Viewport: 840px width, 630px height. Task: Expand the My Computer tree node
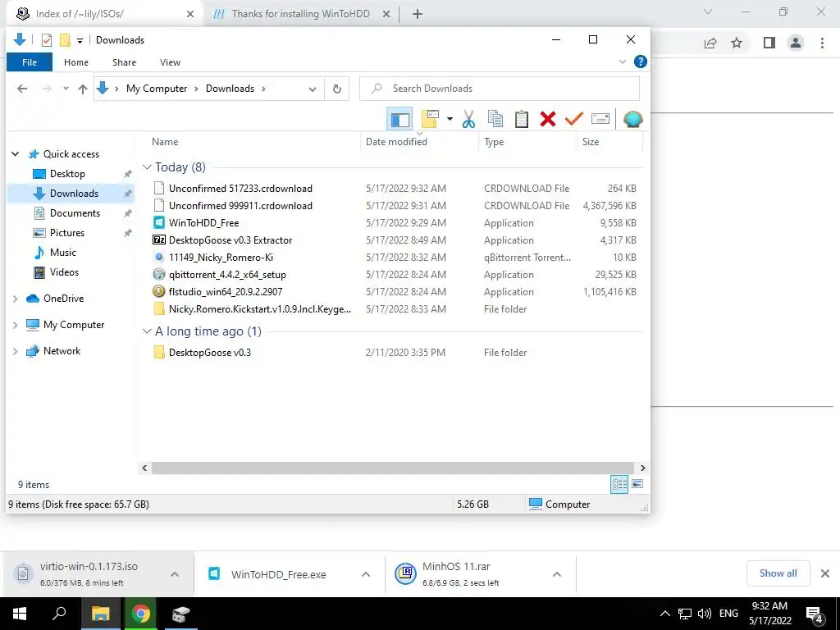(x=15, y=325)
